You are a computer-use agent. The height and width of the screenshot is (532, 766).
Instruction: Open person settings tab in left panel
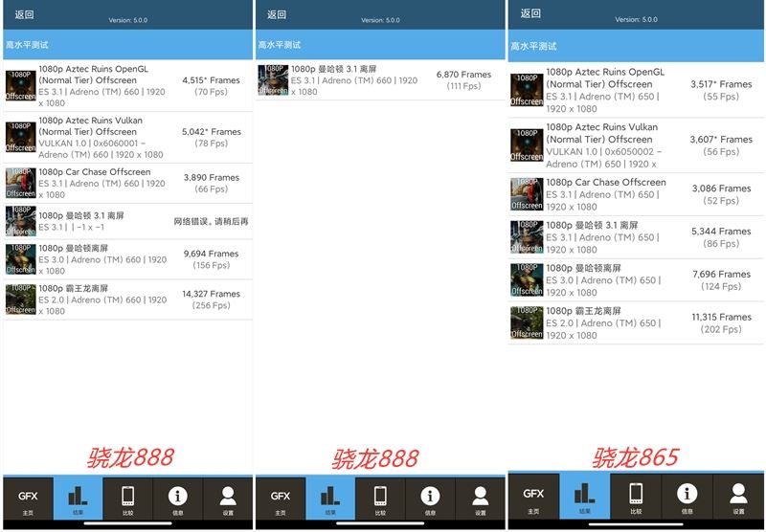coord(228,499)
